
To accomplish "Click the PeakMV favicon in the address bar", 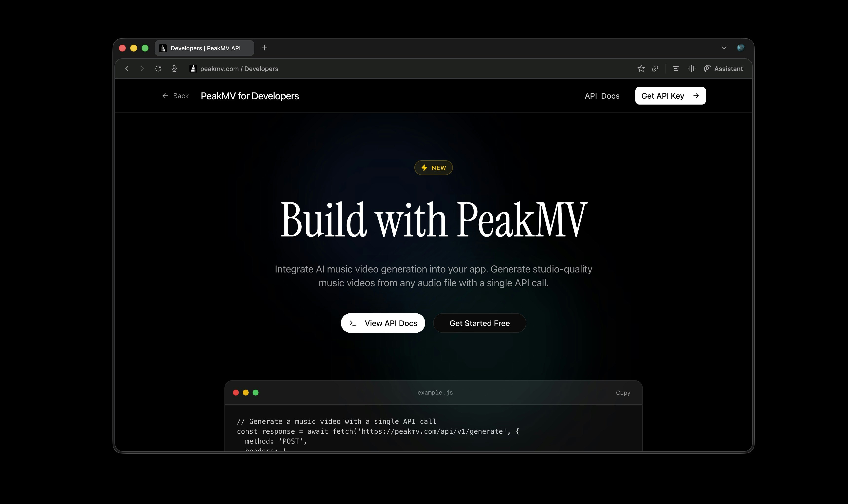I will tap(193, 69).
